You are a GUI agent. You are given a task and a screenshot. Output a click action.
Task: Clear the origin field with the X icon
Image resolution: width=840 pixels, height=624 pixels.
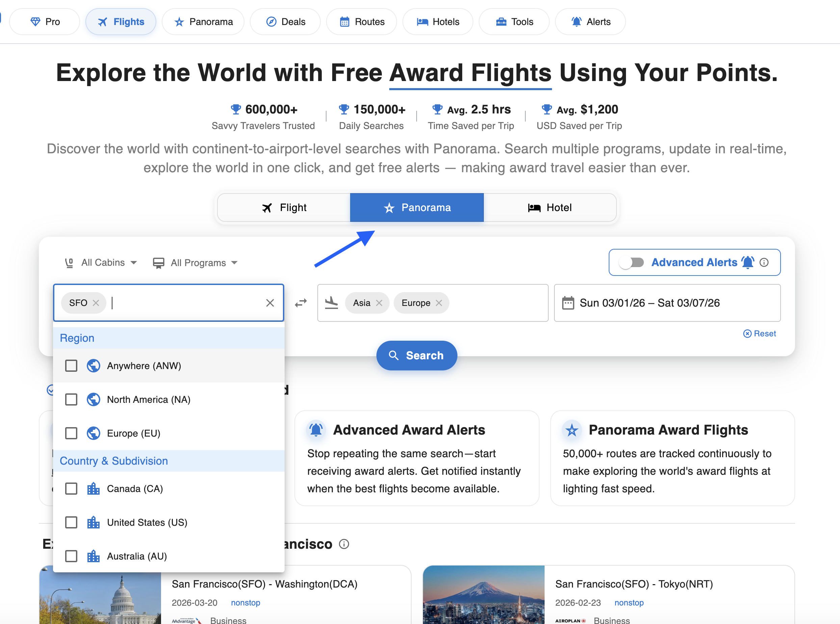pos(270,303)
